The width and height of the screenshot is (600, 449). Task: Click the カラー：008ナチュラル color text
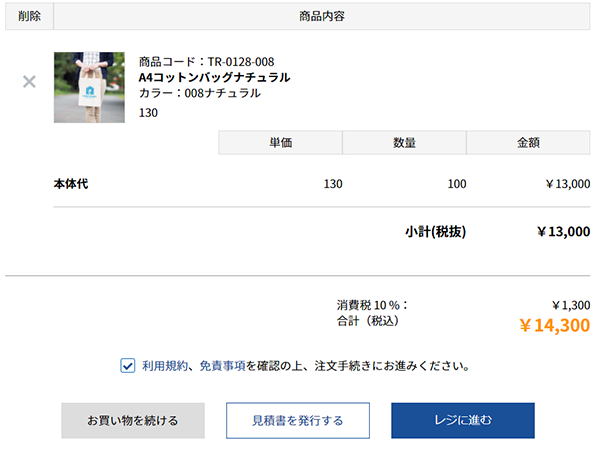200,93
